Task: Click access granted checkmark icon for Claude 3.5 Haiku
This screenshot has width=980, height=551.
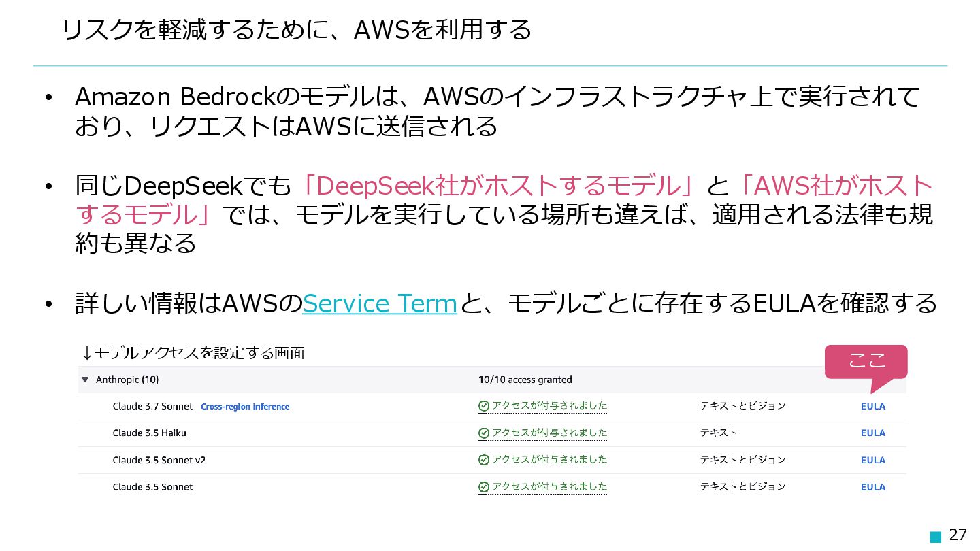Action: (x=484, y=433)
